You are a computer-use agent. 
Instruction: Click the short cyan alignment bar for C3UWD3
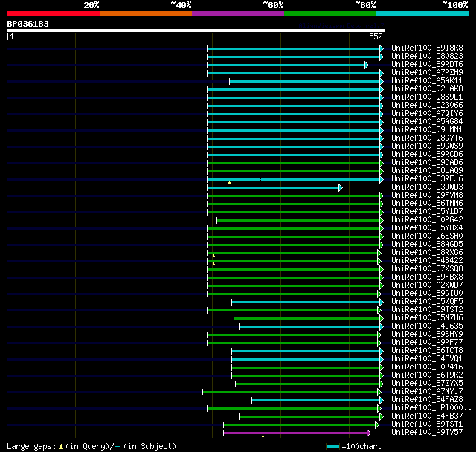point(273,188)
